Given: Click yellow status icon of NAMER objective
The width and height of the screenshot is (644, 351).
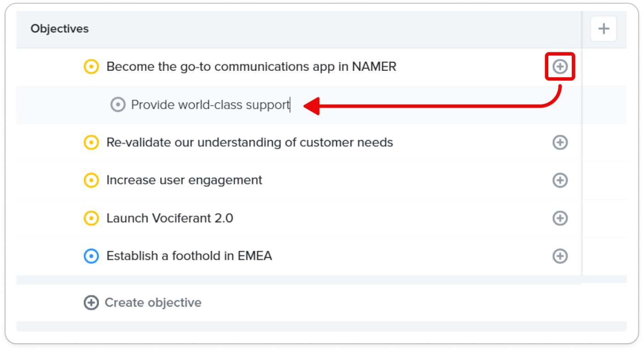Looking at the screenshot, I should (x=91, y=67).
